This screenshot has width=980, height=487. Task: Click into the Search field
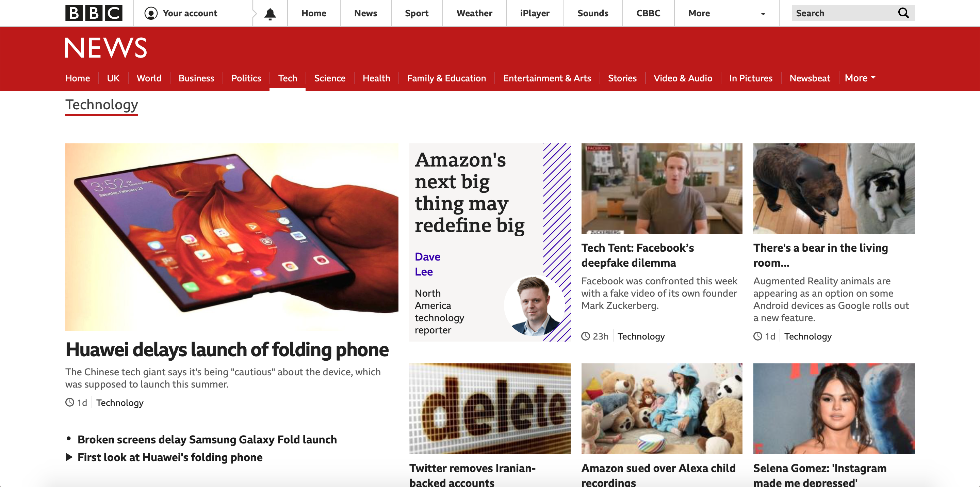[x=845, y=13]
